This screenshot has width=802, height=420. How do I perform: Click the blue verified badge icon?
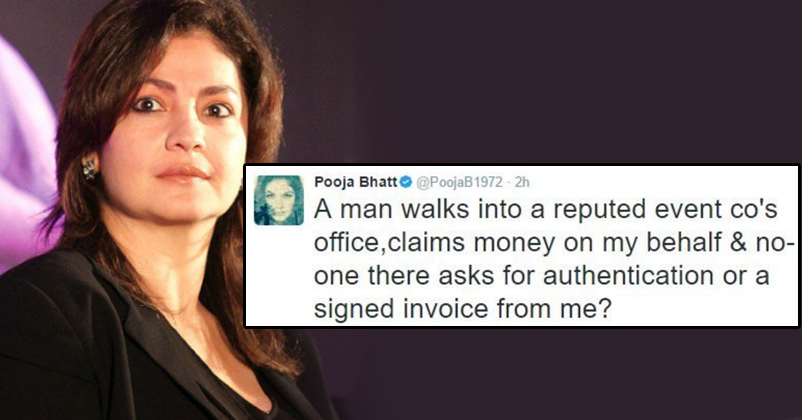(x=406, y=182)
